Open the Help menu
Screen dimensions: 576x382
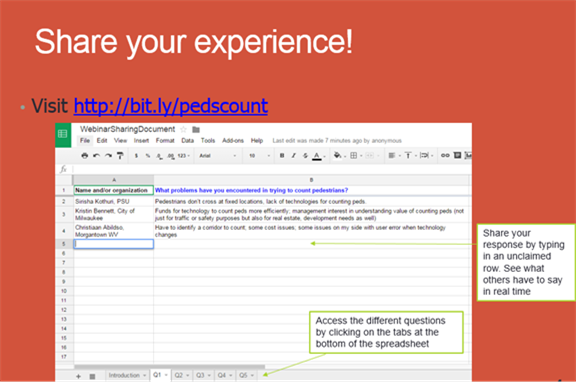click(x=257, y=140)
